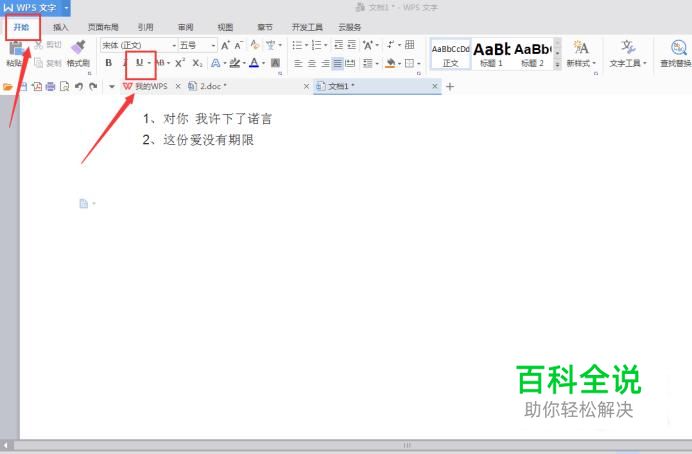The image size is (692, 454).
Task: Toggle character shading icon
Action: point(275,63)
